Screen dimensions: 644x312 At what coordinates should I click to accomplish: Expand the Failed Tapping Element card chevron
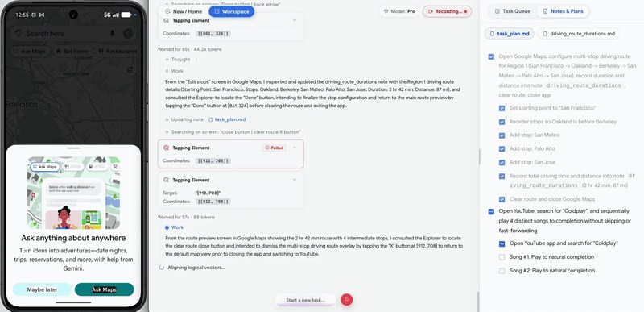[x=295, y=148]
